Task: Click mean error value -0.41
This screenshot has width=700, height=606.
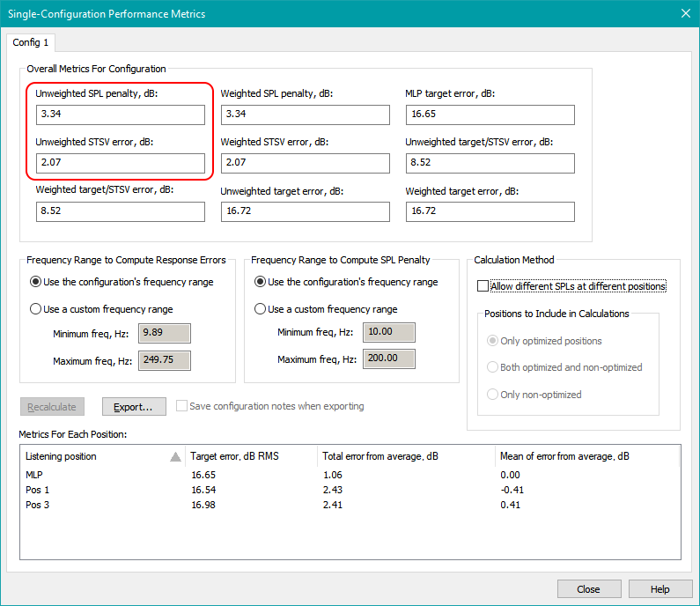Action: (x=512, y=490)
